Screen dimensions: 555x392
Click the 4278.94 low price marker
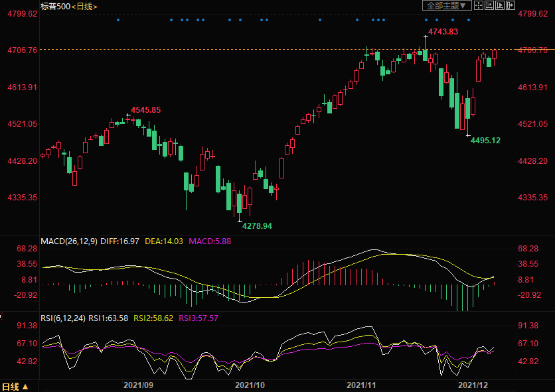[257, 226]
